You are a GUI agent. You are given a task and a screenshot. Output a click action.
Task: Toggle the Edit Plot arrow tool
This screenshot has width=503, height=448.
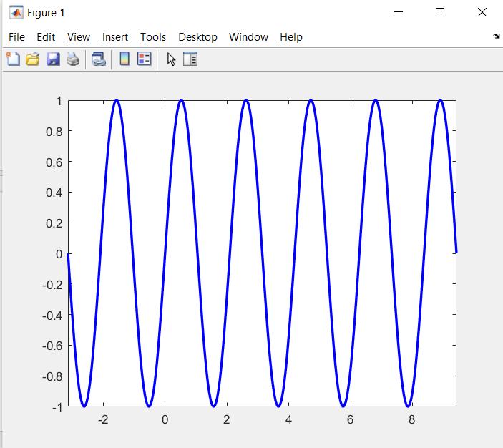tap(170, 59)
